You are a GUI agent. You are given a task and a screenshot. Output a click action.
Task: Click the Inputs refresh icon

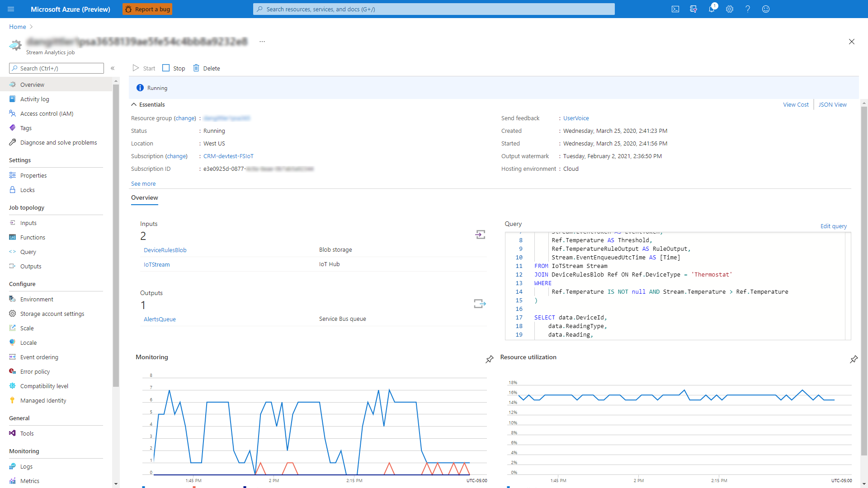point(481,234)
